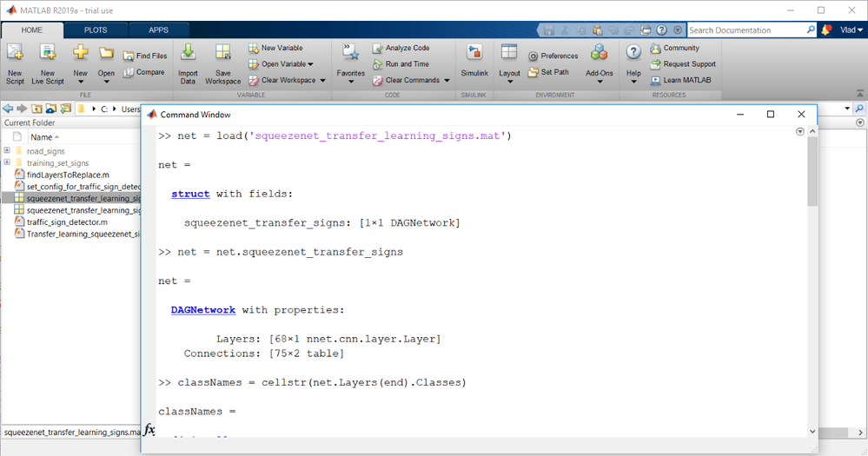This screenshot has height=456, width=868.
Task: Click the ribbon minimize toggle arrow
Action: point(859,94)
